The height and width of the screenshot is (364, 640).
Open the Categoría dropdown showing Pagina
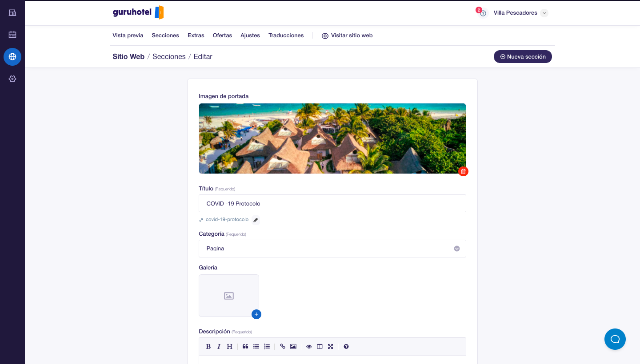[332, 249]
